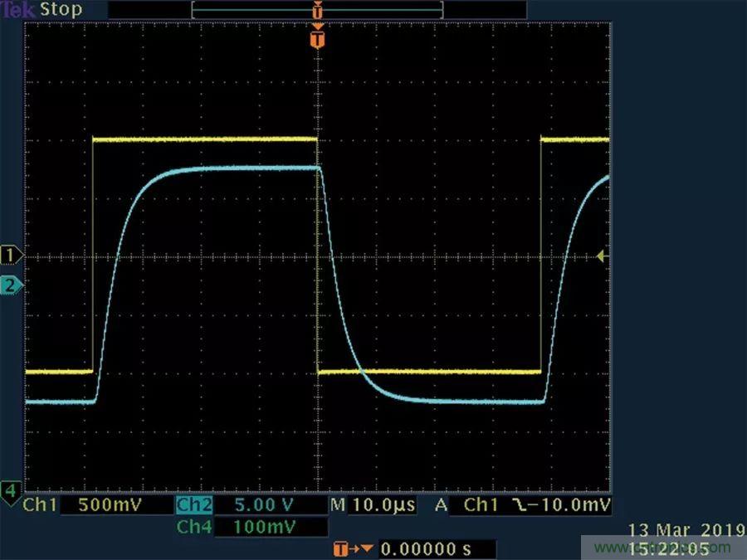Toggle the Ch1 channel label at bottom left
Image resolution: width=747 pixels, height=560 pixels.
[x=41, y=505]
